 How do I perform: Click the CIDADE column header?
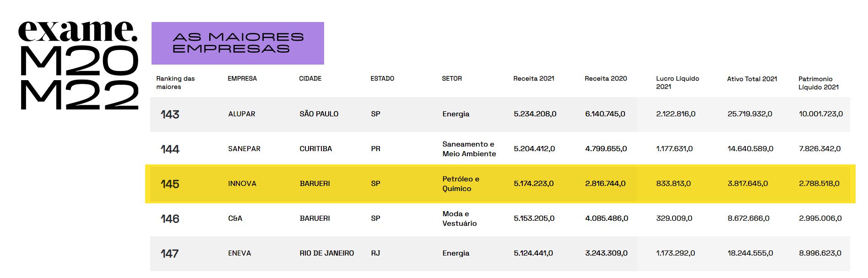310,78
